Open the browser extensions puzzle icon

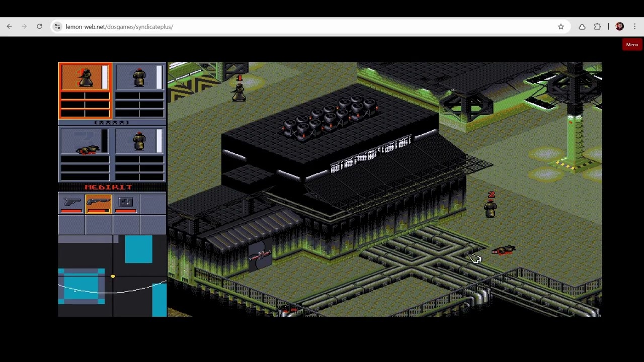coord(597,27)
